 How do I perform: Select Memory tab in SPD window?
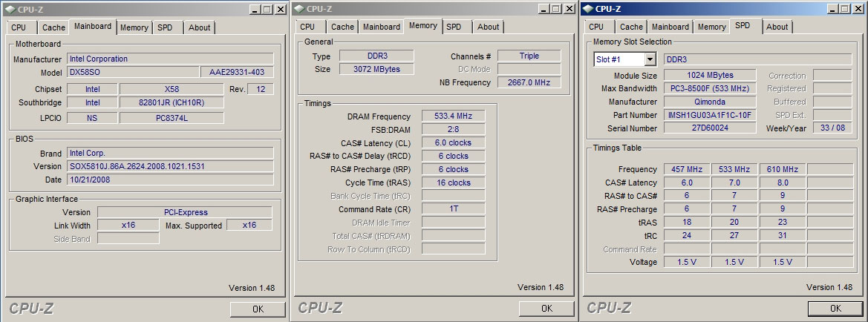712,27
